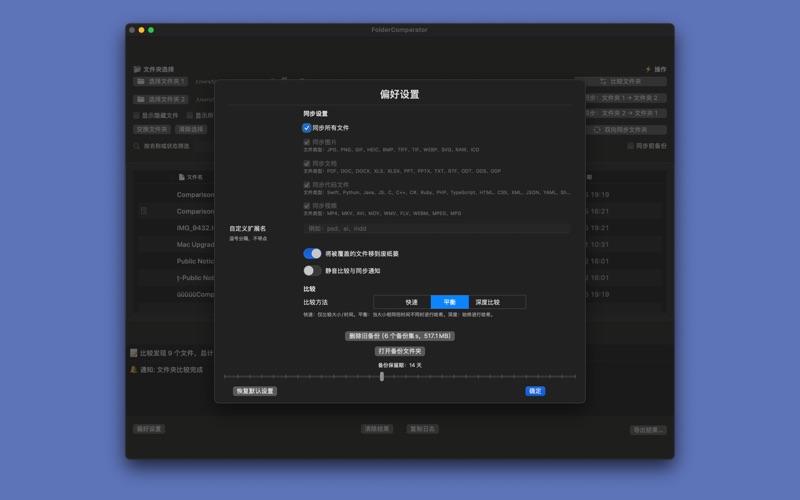Toggle the 同步文档 checkbox
Viewport: 800px width, 500px height.
pos(307,163)
